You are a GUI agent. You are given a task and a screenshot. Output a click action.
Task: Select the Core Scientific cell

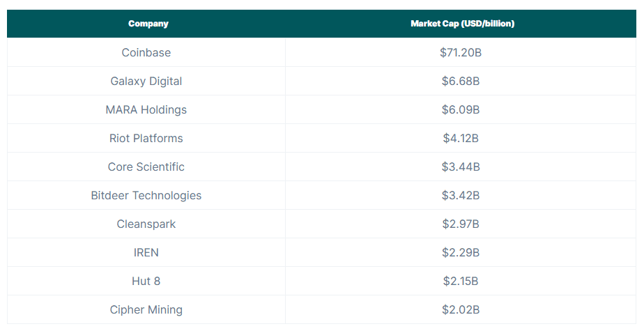click(x=146, y=167)
